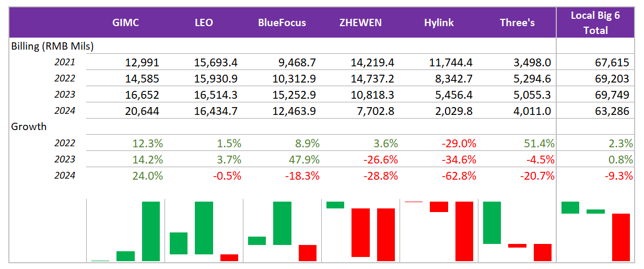
Task: Click the LEO 15,693.4 billing cell
Action: click(216, 63)
